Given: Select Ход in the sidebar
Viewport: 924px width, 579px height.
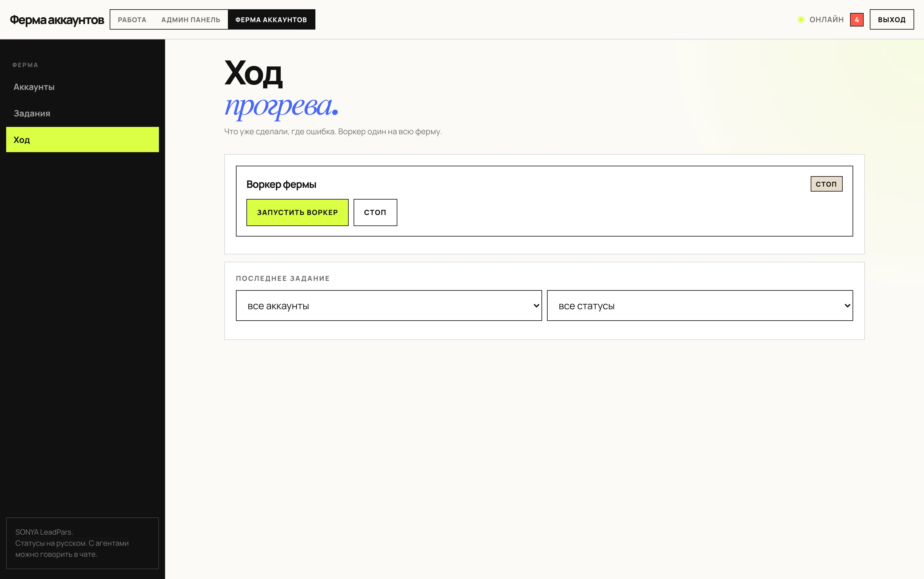Looking at the screenshot, I should 82,140.
